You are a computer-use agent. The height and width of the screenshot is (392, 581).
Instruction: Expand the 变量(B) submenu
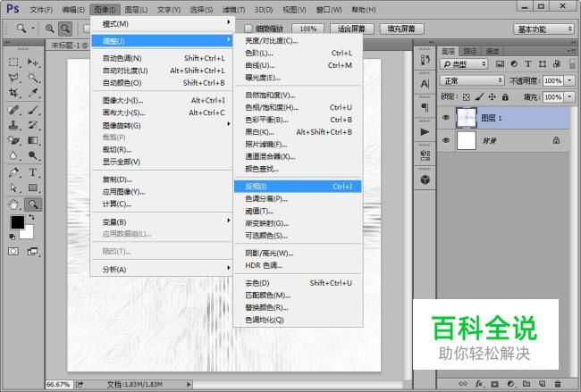coord(162,221)
